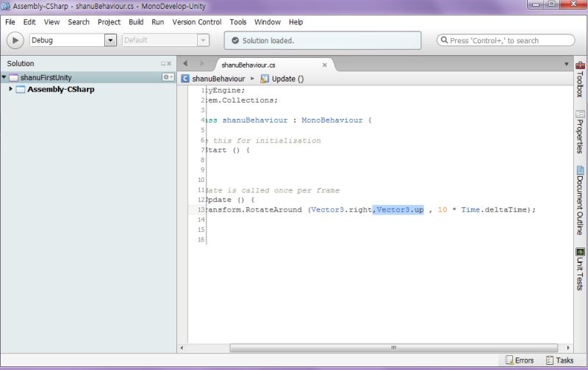Click the Unit Tests pad icon
The image size is (588, 370).
pyautogui.click(x=580, y=252)
